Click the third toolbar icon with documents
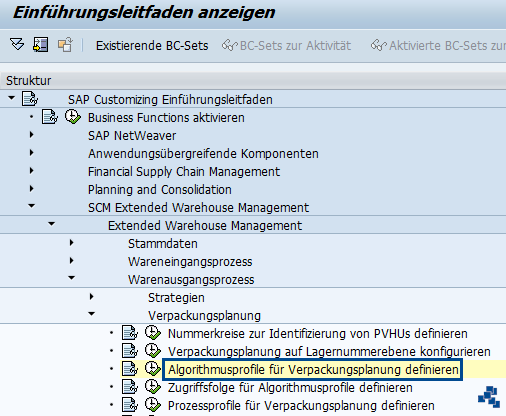 (65, 45)
